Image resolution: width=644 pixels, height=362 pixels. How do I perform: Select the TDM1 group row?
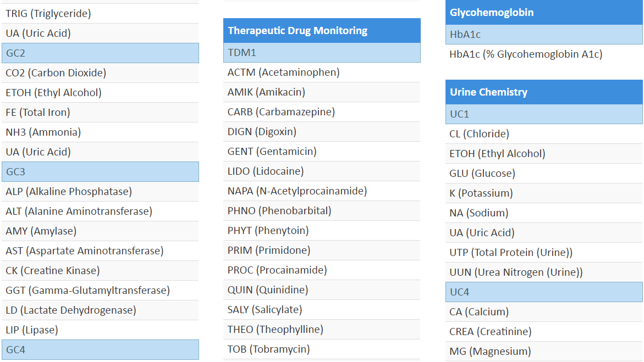click(321, 53)
